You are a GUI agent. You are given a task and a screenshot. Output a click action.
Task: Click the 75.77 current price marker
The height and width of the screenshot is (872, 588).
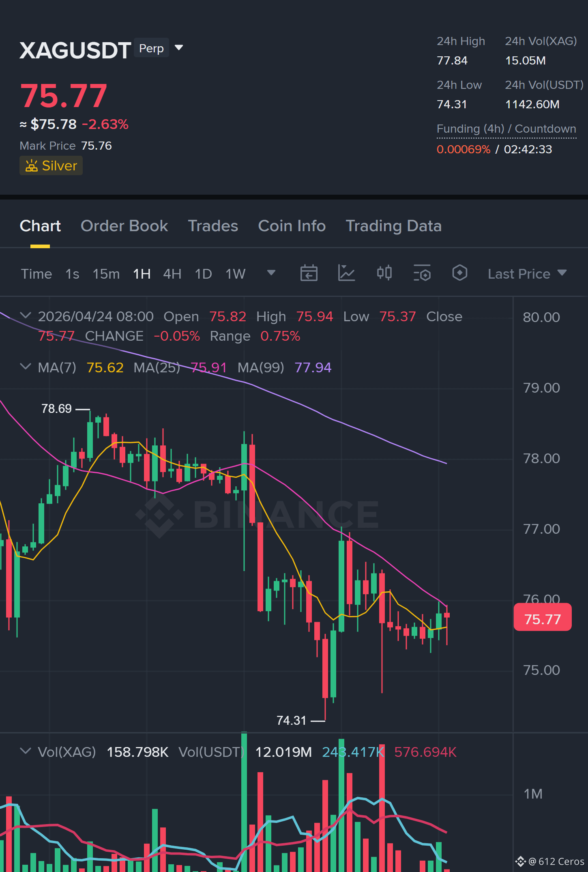(543, 617)
